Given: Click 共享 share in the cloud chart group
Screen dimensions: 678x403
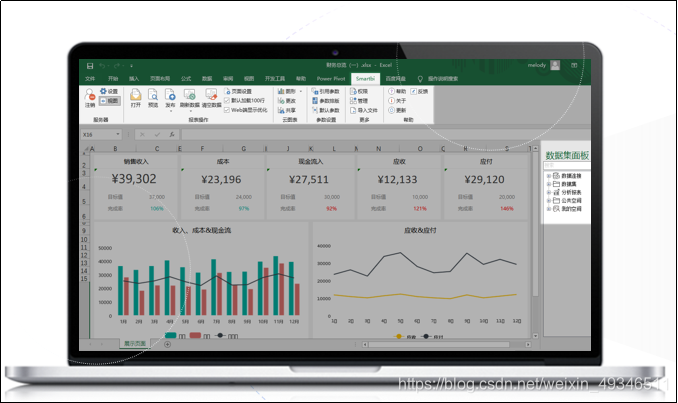Looking at the screenshot, I should tap(287, 110).
